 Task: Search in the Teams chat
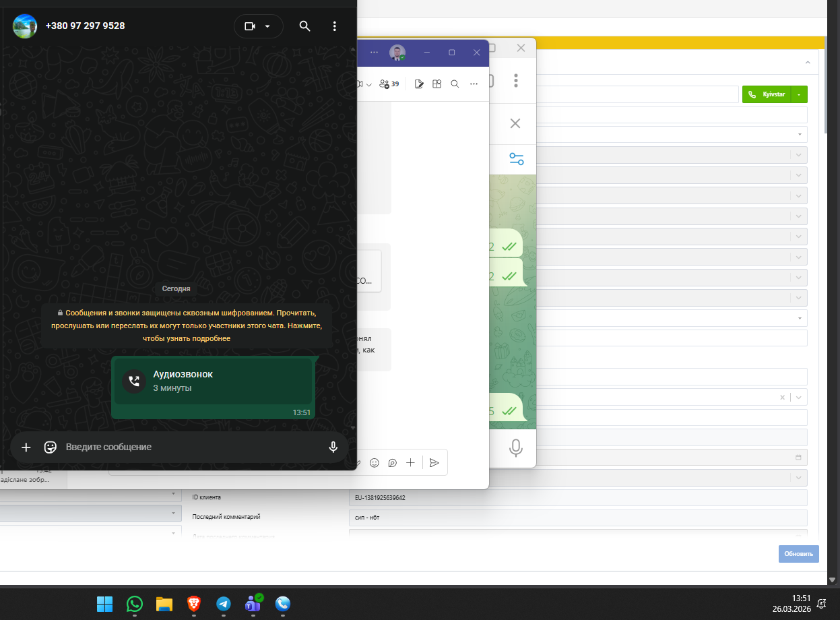click(455, 84)
